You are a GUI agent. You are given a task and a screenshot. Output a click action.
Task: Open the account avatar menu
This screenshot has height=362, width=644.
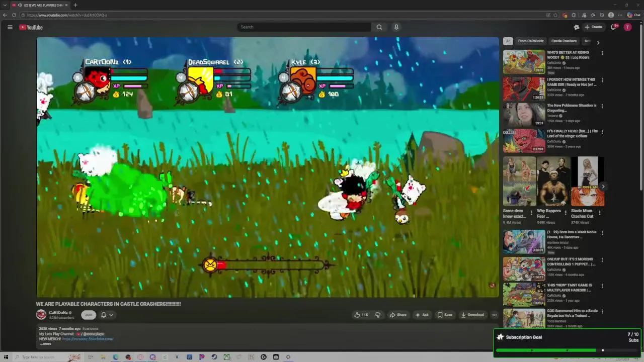coord(627,27)
